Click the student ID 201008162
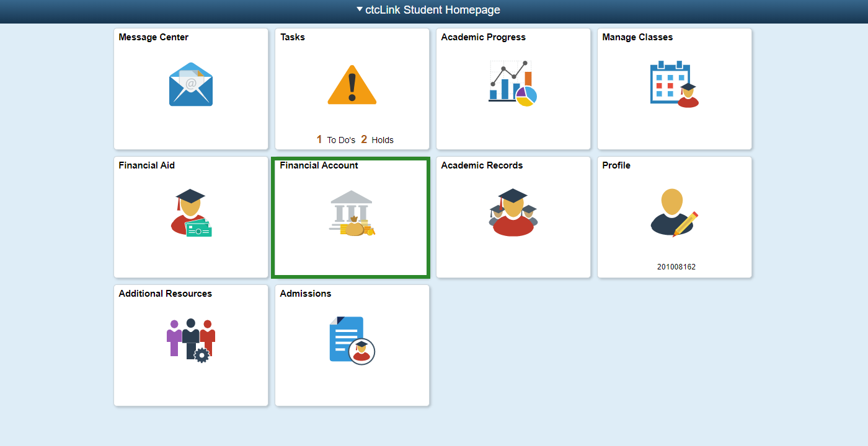This screenshot has width=868, height=446. pos(676,267)
